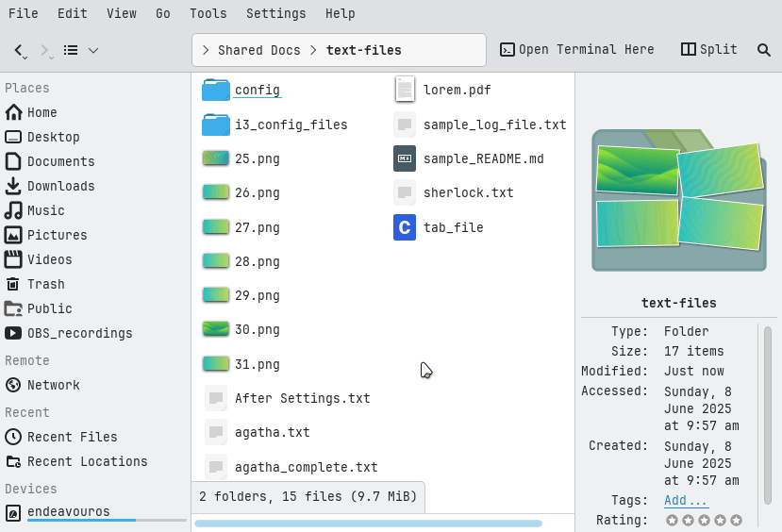Expand the arrow between Shared Docs and text-files
The width and height of the screenshot is (782, 532).
(313, 50)
